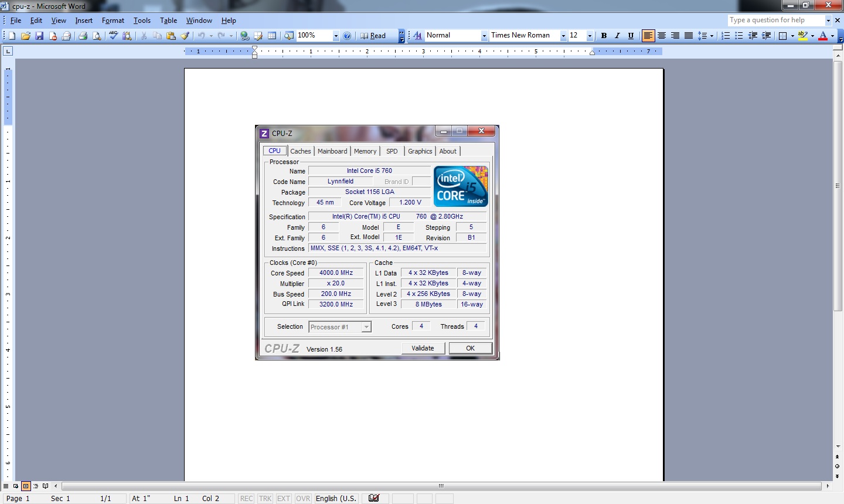Screen dimensions: 844x504
Task: Apply the red Font Color
Action: point(823,36)
